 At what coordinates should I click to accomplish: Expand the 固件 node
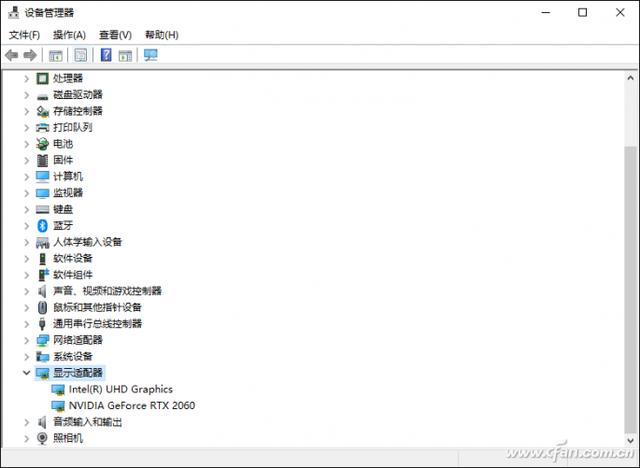point(27,160)
